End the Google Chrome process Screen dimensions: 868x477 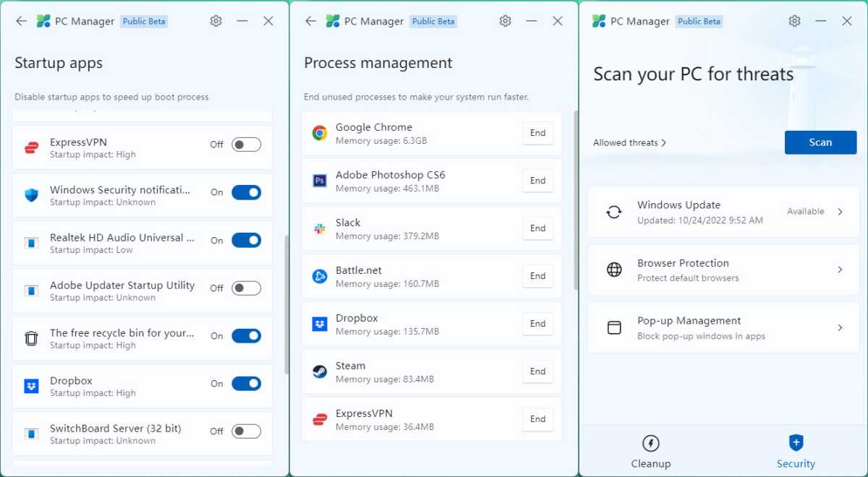coord(537,133)
